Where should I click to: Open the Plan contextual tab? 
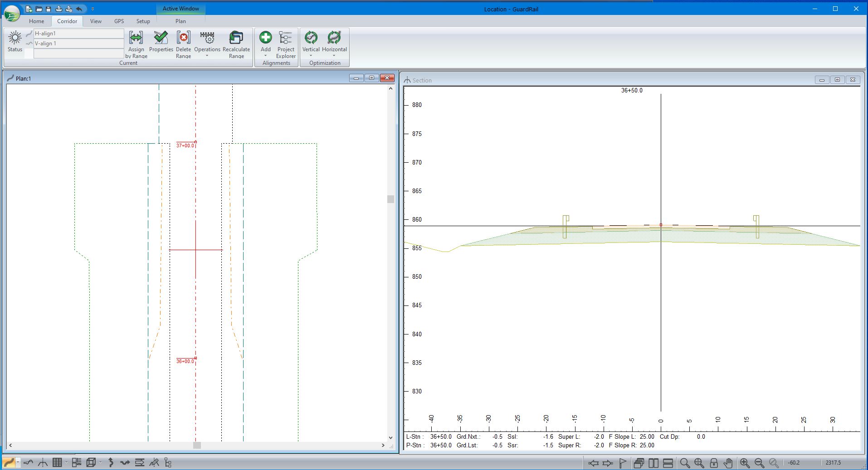click(180, 21)
